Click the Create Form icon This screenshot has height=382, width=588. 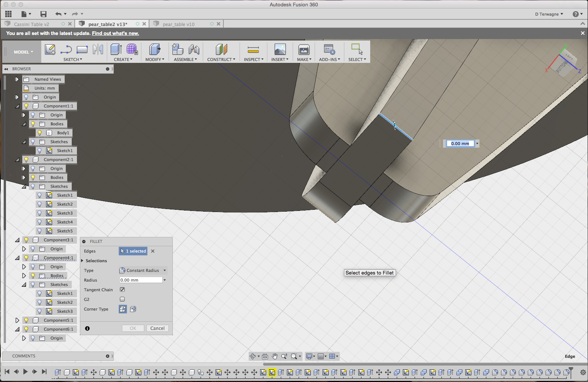[132, 49]
